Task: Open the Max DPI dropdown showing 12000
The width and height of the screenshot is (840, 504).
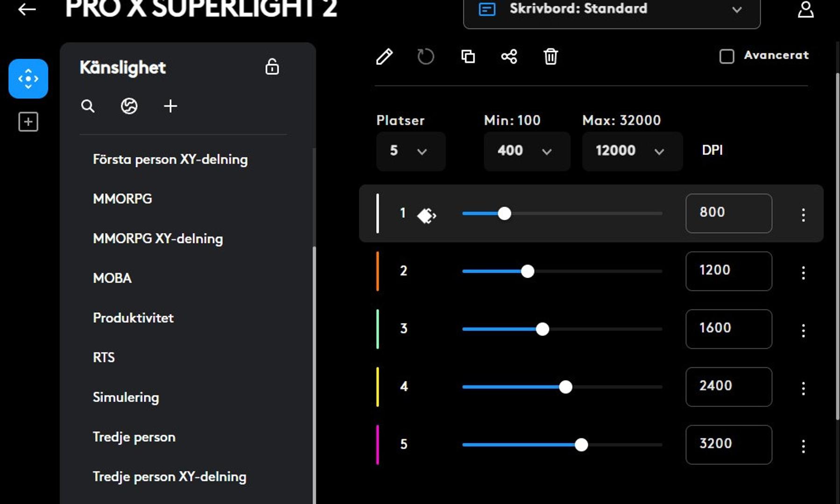Action: (x=632, y=151)
